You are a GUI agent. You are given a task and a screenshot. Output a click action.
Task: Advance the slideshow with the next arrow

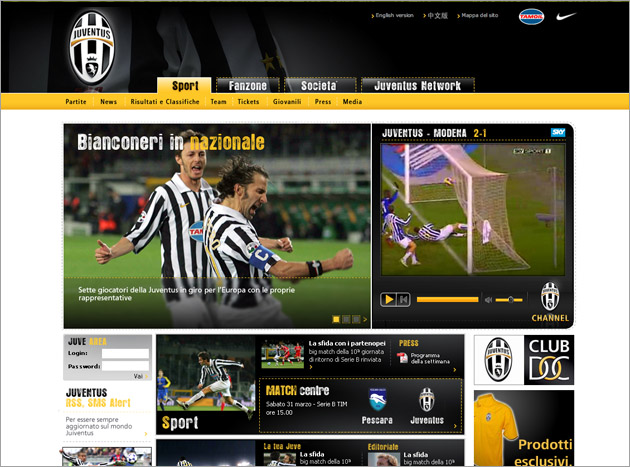pyautogui.click(x=365, y=319)
